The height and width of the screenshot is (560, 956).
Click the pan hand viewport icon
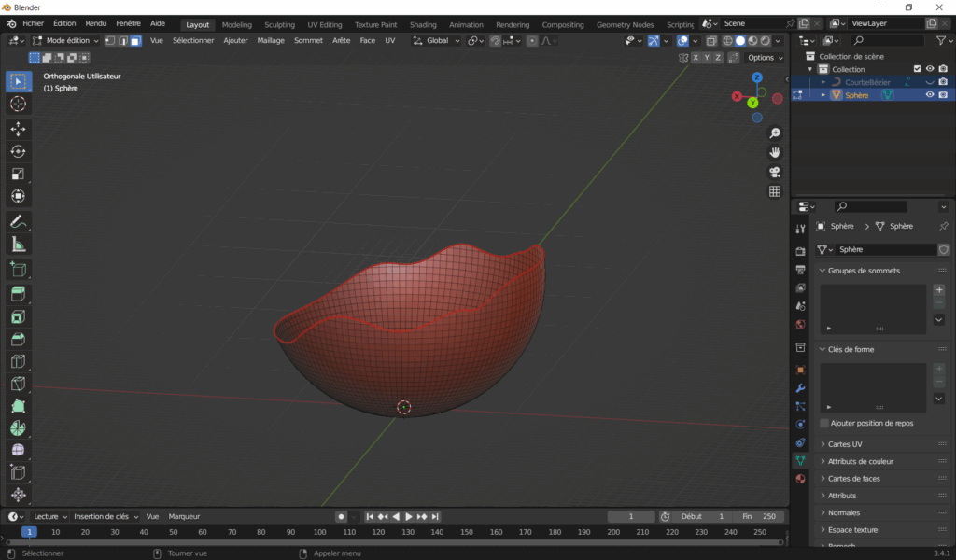[x=775, y=152]
